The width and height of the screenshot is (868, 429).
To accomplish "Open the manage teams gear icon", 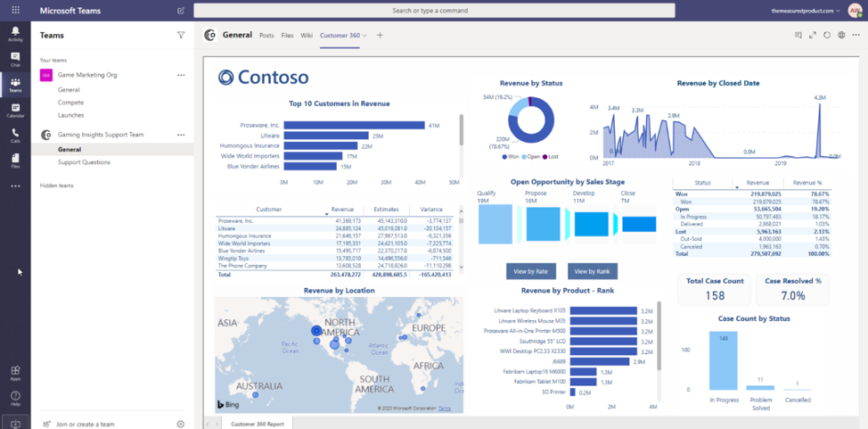I will [181, 425].
